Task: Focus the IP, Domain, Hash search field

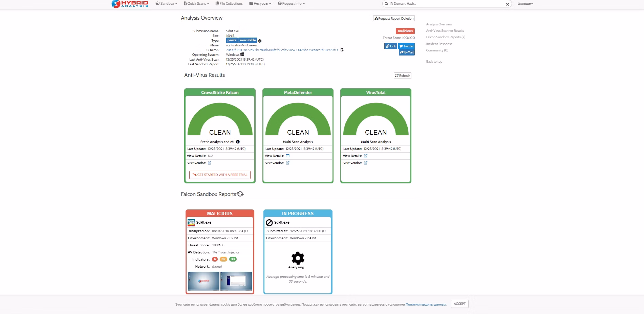Action: click(x=446, y=4)
